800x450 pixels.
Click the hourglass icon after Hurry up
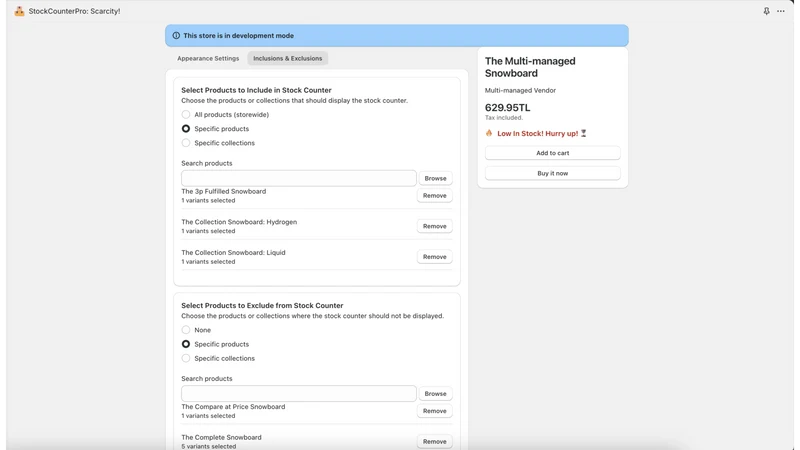tap(584, 133)
